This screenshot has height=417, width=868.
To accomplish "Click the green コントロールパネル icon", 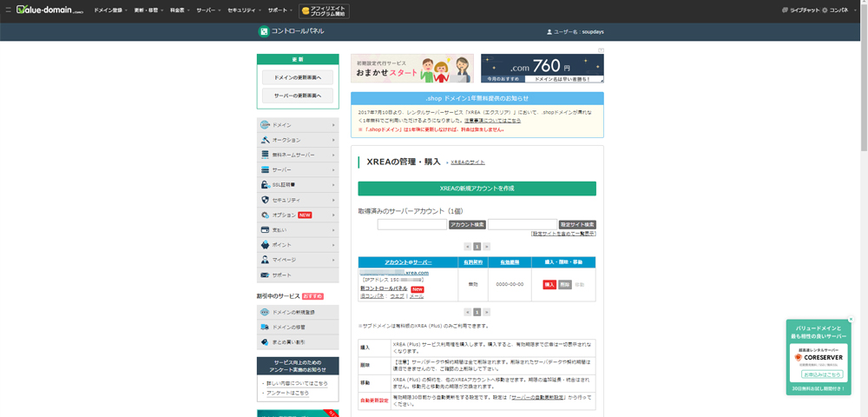I will pos(264,31).
